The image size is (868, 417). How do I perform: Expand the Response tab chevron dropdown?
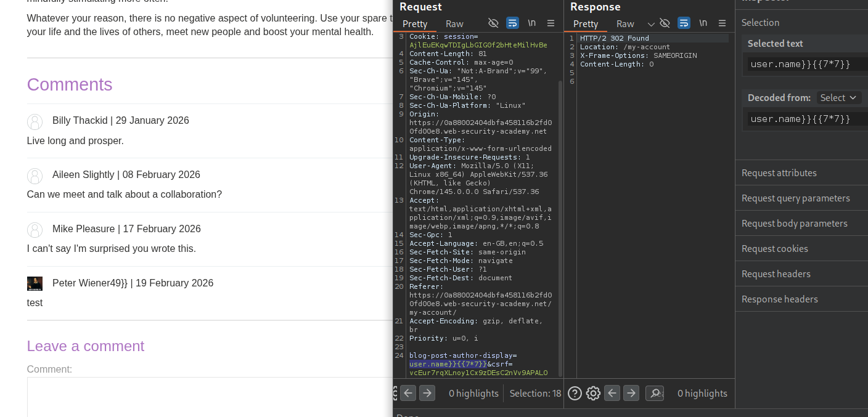click(x=651, y=24)
